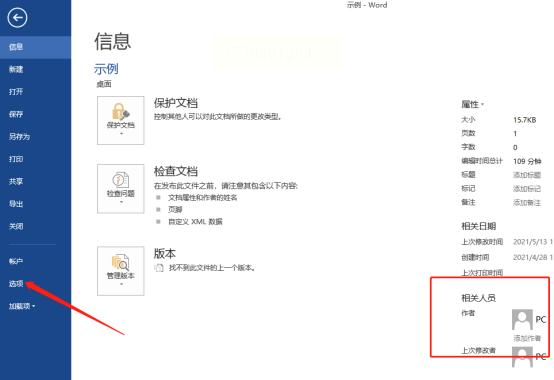Screen dimensions: 554x380
Task: Click the back arrow circle icon
Action: [x=17, y=17]
